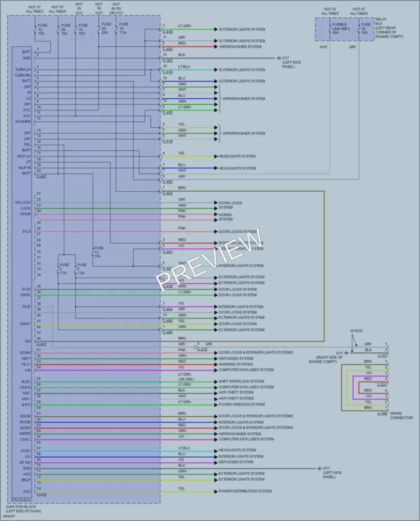Click the FUSE 10 7.5A label

pyautogui.click(x=124, y=28)
